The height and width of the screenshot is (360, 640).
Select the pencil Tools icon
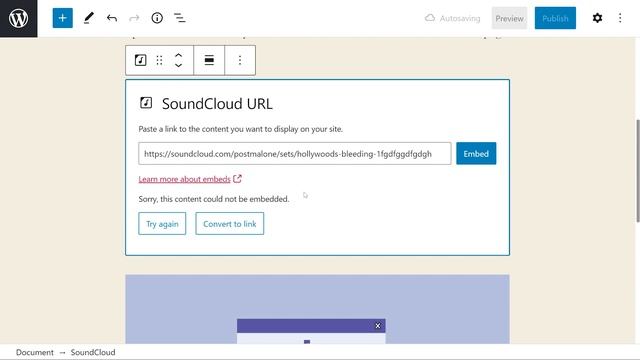coord(89,18)
